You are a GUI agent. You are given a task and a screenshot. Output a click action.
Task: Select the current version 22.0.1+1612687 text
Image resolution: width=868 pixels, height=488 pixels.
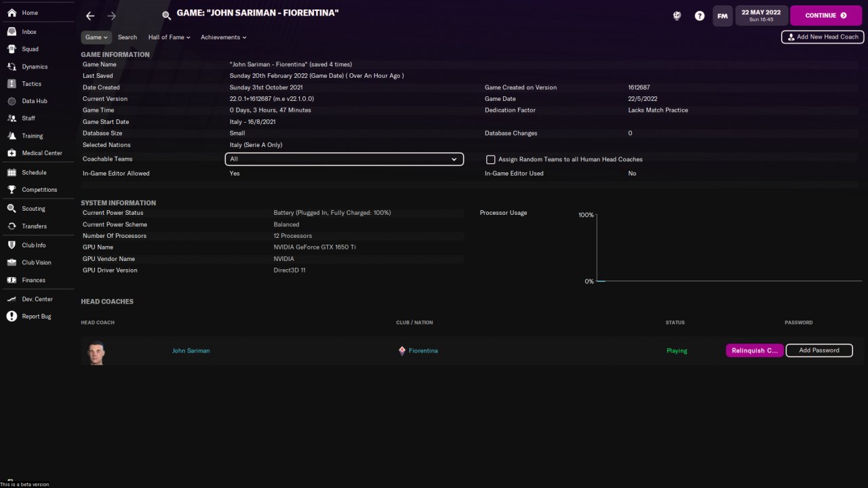point(272,99)
